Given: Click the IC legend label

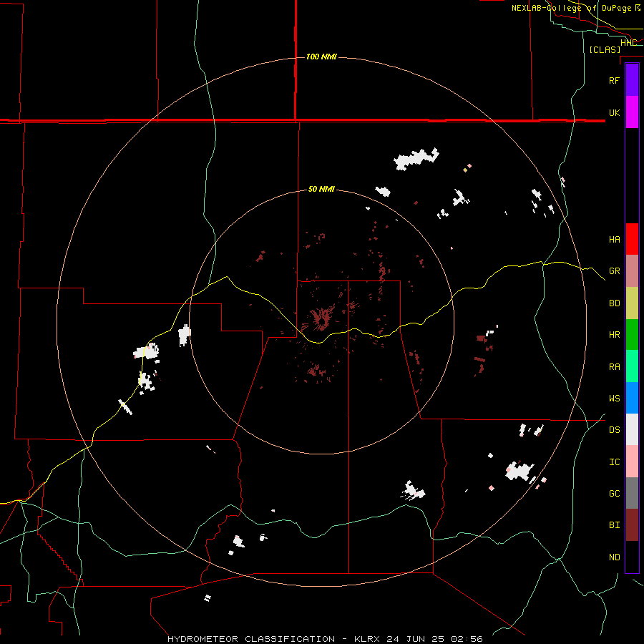Looking at the screenshot, I should pyautogui.click(x=614, y=462).
